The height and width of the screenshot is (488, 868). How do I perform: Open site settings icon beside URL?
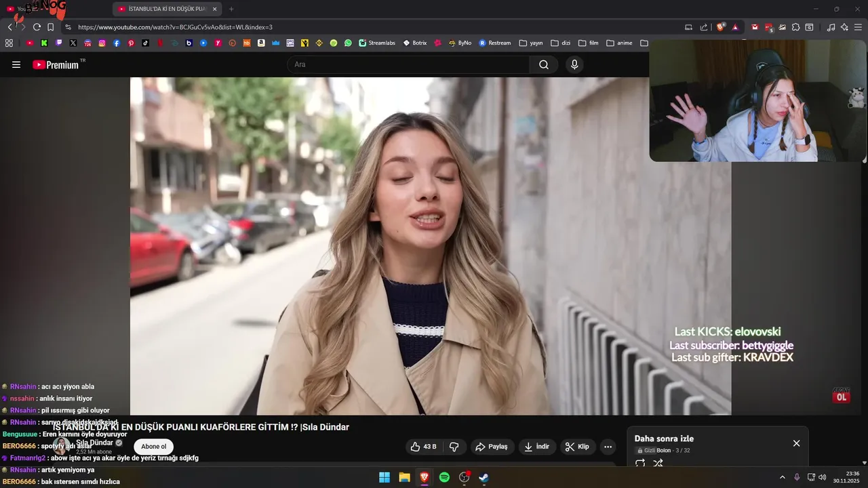tap(68, 27)
